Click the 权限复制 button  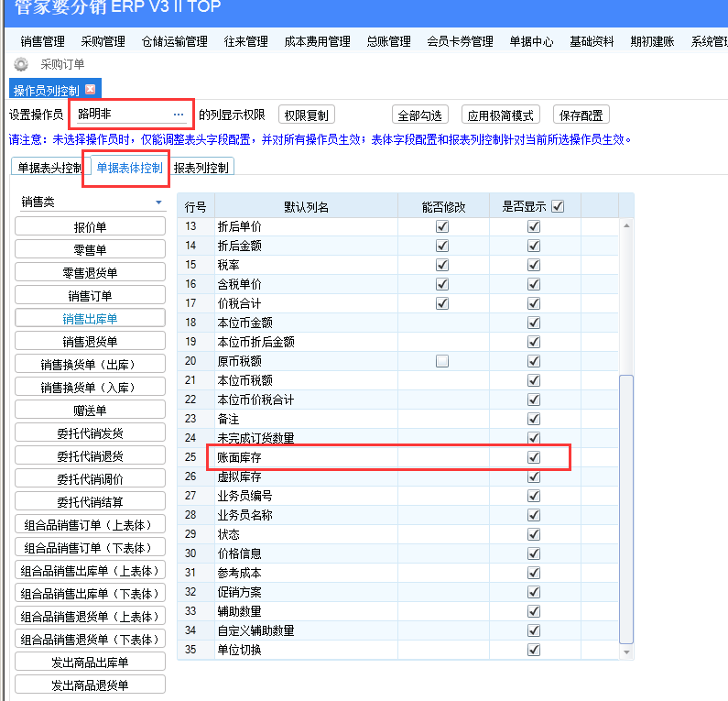pyautogui.click(x=306, y=115)
